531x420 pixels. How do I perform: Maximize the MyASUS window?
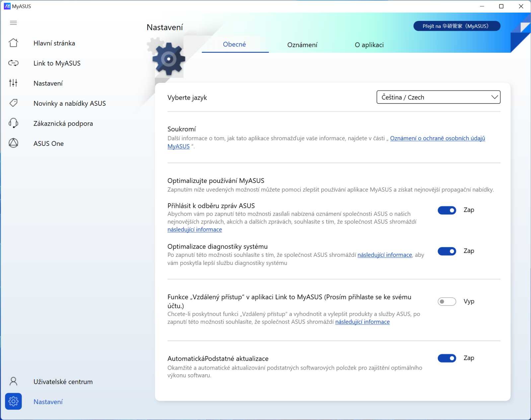(x=501, y=6)
